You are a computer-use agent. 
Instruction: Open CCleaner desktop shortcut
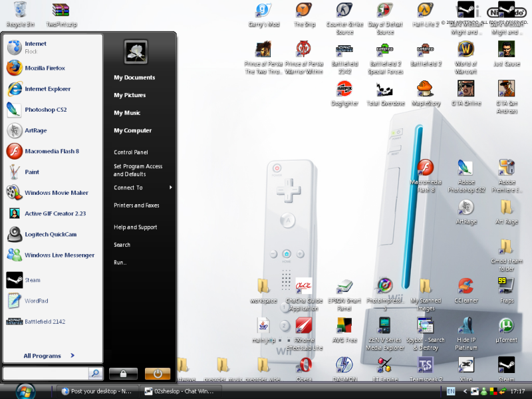(x=466, y=291)
